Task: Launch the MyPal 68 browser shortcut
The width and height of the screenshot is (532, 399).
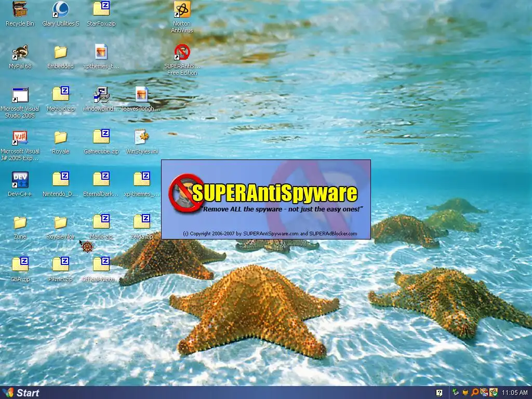Action: 20,57
